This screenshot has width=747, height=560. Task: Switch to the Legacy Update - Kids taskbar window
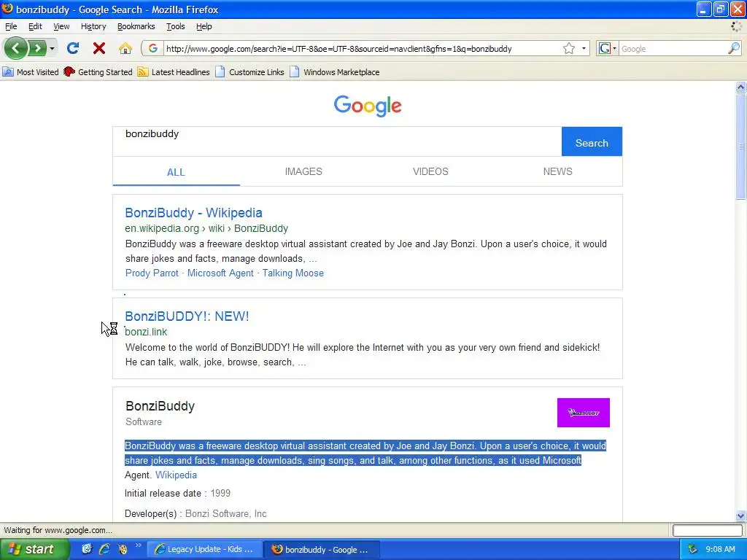click(x=204, y=550)
